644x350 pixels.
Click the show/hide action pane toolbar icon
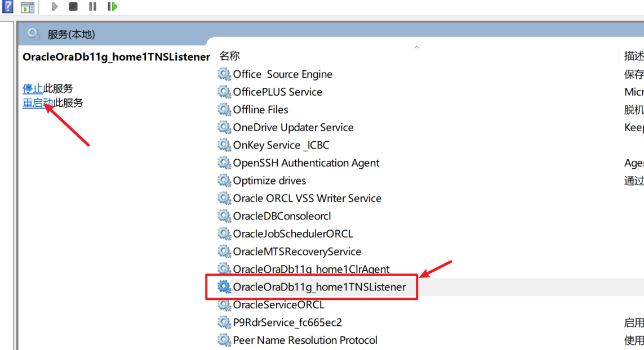pyautogui.click(x=28, y=7)
